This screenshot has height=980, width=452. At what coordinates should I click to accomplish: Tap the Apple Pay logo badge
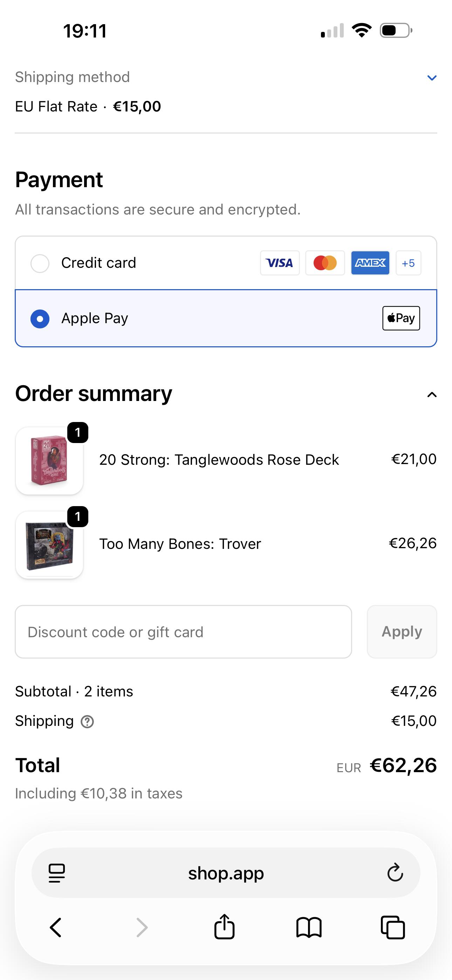pyautogui.click(x=401, y=318)
